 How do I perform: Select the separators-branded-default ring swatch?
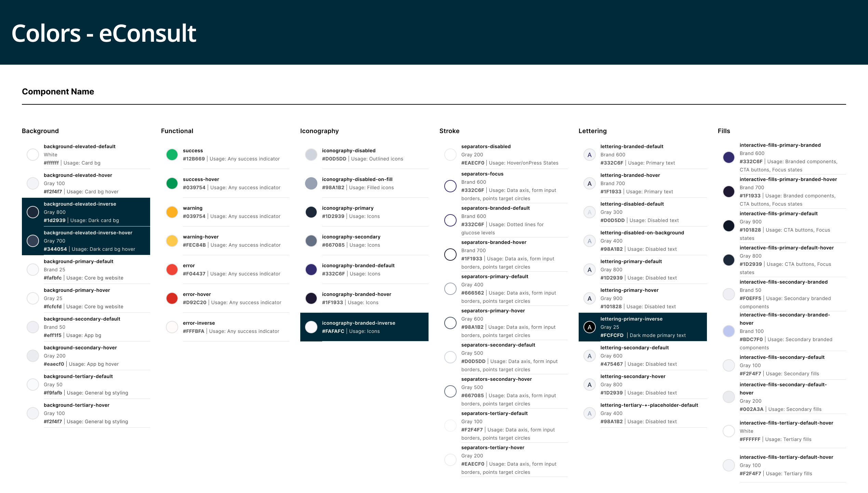point(450,220)
